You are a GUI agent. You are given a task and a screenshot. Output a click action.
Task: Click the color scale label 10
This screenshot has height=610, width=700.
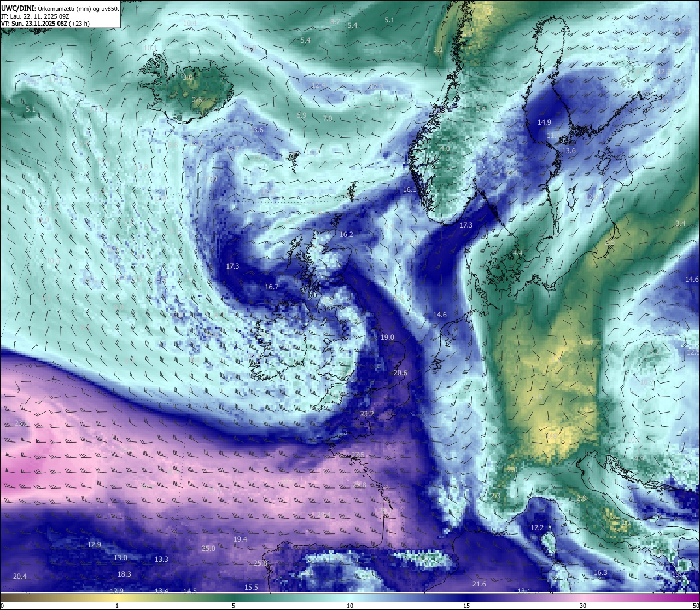tap(350, 606)
